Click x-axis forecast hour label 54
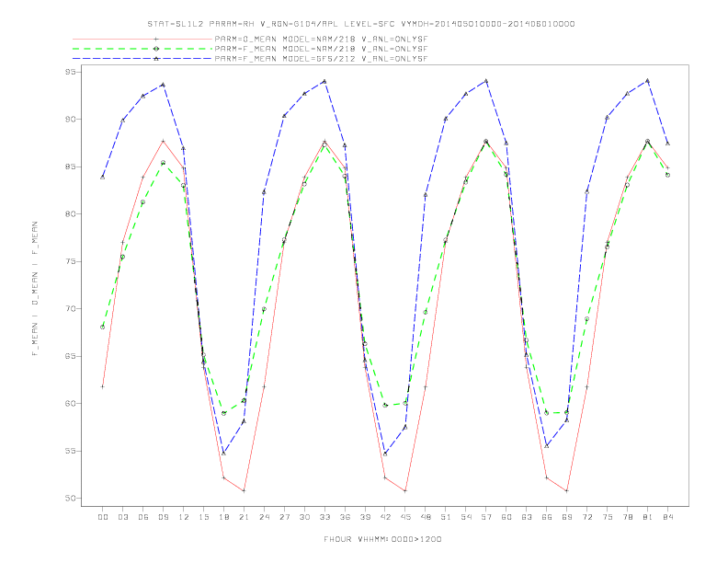This screenshot has height=563, width=728. click(x=466, y=517)
